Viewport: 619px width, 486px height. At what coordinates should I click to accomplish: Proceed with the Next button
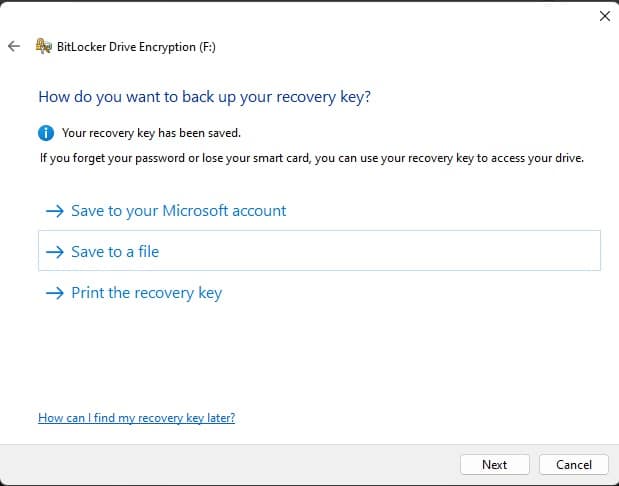[495, 465]
